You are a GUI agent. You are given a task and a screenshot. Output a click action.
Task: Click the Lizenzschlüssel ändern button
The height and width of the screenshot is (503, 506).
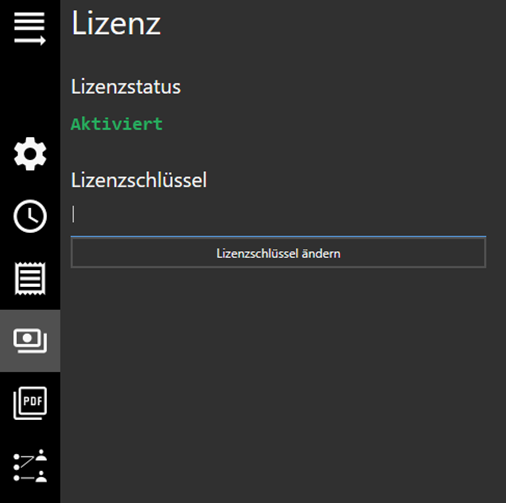click(278, 253)
